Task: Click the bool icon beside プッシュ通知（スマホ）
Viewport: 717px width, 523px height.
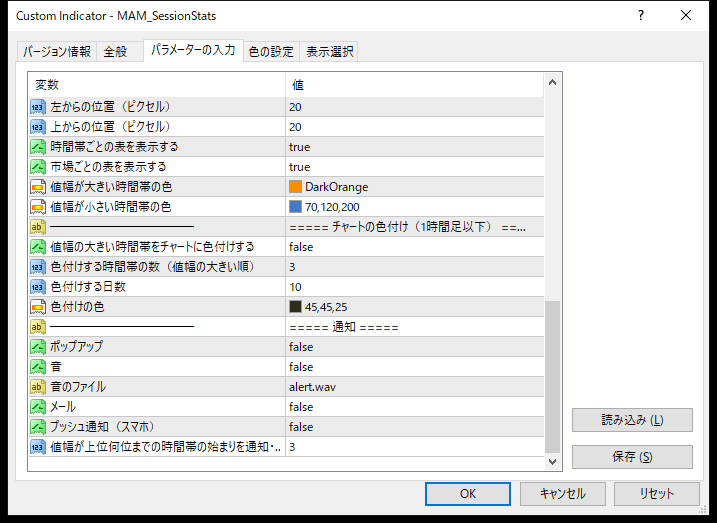Action: [37, 427]
